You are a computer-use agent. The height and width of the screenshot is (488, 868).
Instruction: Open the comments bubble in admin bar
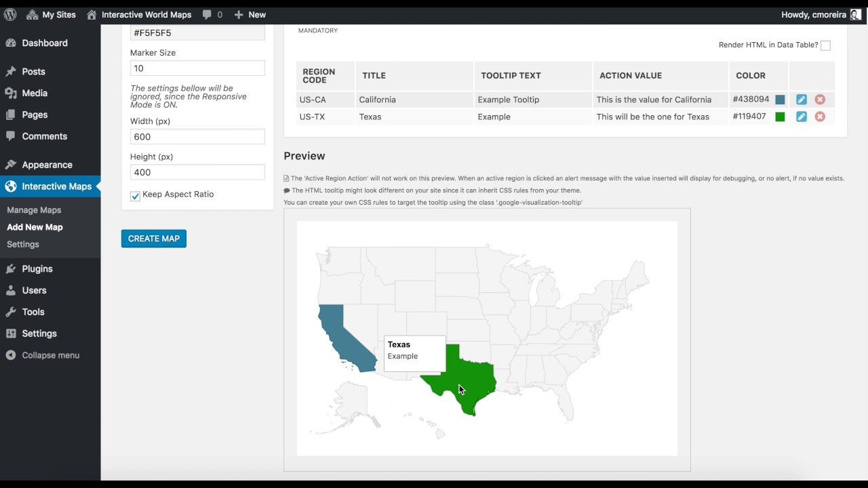coord(212,14)
